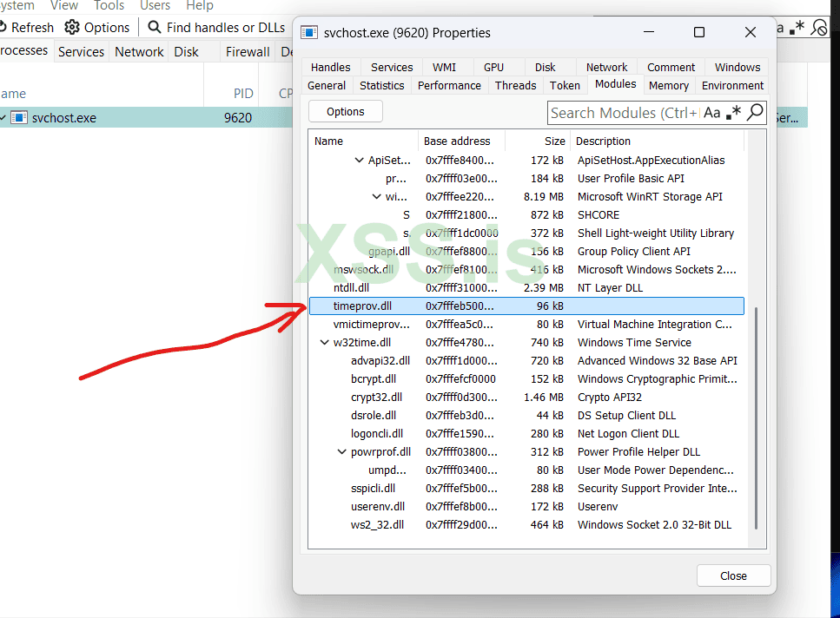Viewport: 840px width, 618px height.
Task: Click the magnifier icon in the Search Modules box
Action: click(x=754, y=113)
